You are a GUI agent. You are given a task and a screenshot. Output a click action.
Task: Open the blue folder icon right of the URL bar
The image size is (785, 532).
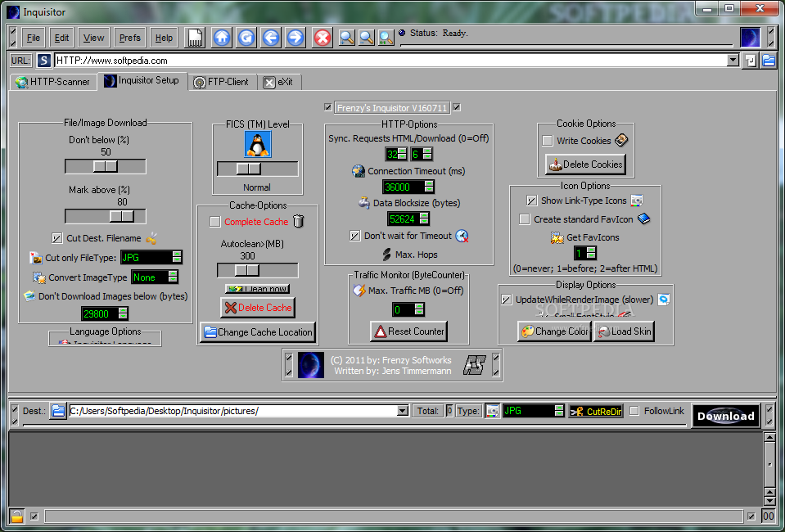[769, 61]
